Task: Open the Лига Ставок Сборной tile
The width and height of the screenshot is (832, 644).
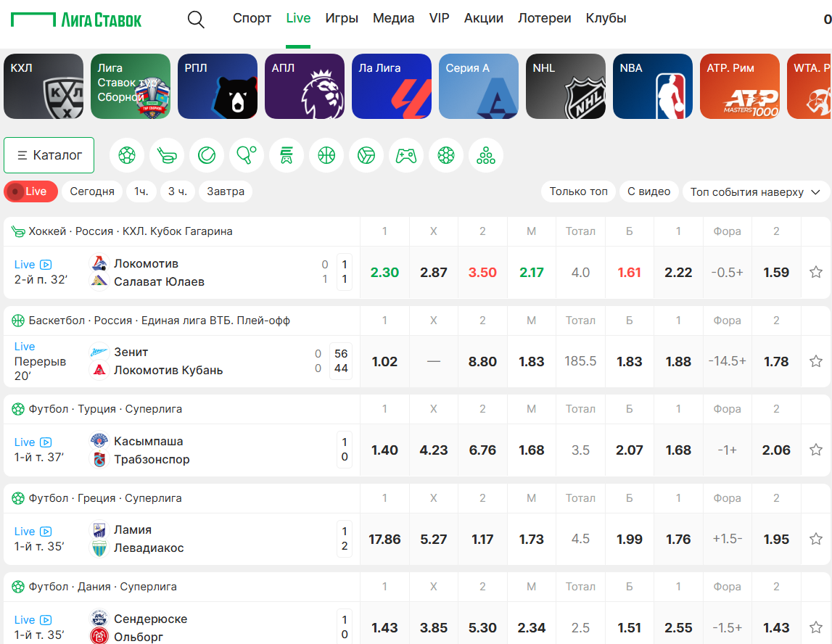Action: 131,86
